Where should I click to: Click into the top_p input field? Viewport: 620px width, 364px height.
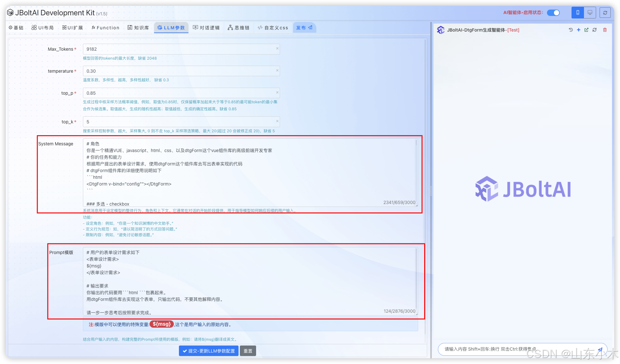tap(179, 93)
